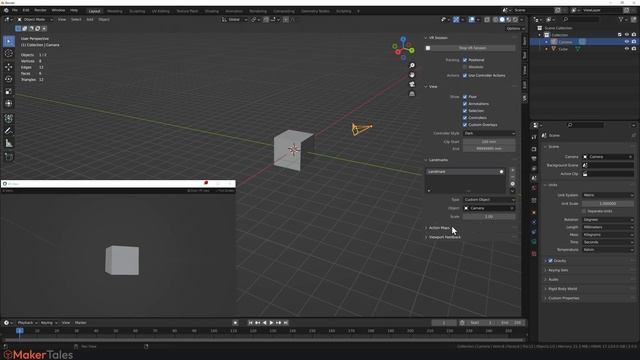Screen dimensions: 640x360
Task: Uncheck the Selection show option
Action: click(x=465, y=111)
